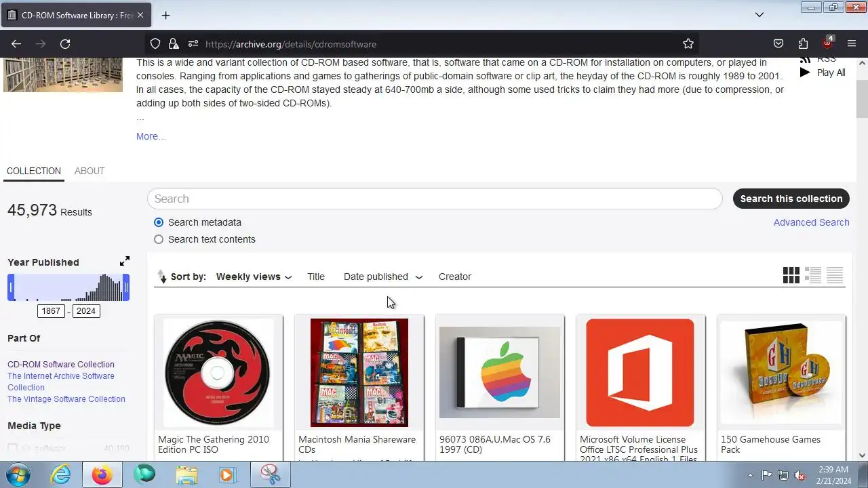868x488 pixels.
Task: Open the Pocket save icon
Action: 778,43
